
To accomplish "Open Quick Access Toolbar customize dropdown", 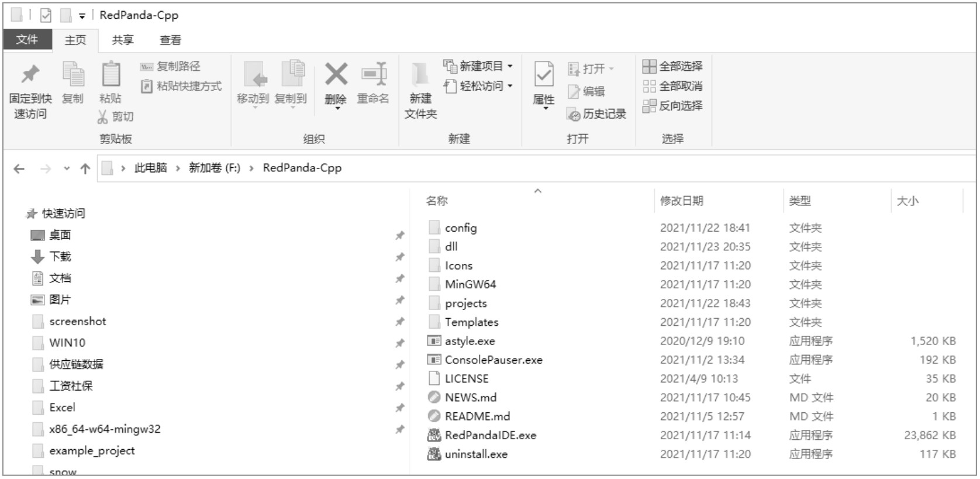I will point(82,16).
